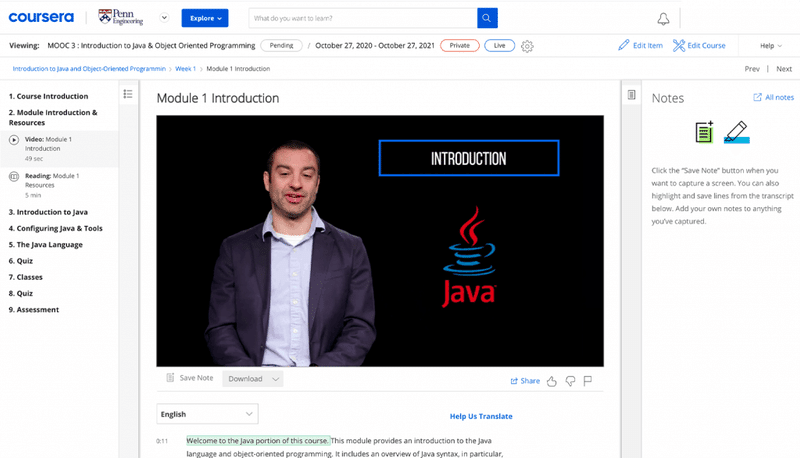Image resolution: width=800 pixels, height=458 pixels.
Task: Open the All notes link
Action: [x=773, y=97]
